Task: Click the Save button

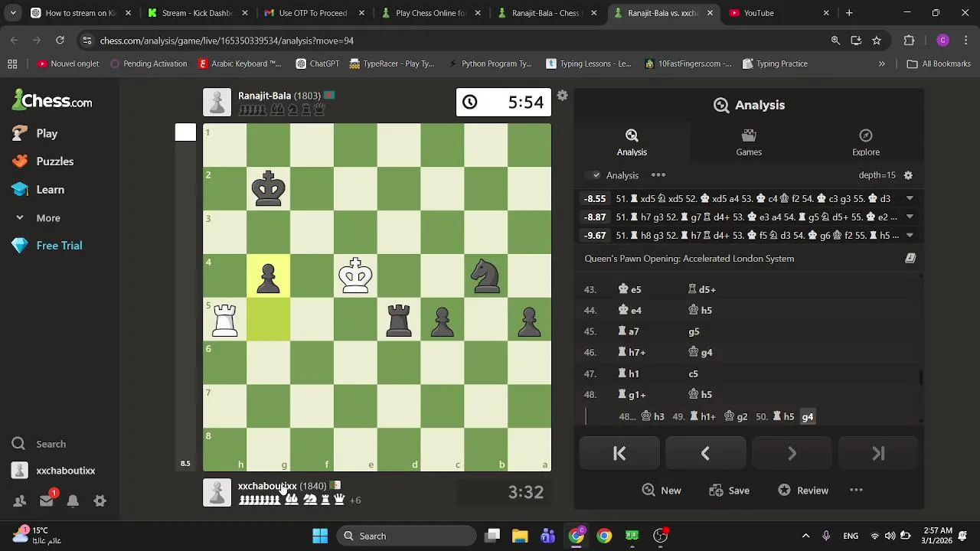Action: 729,491
